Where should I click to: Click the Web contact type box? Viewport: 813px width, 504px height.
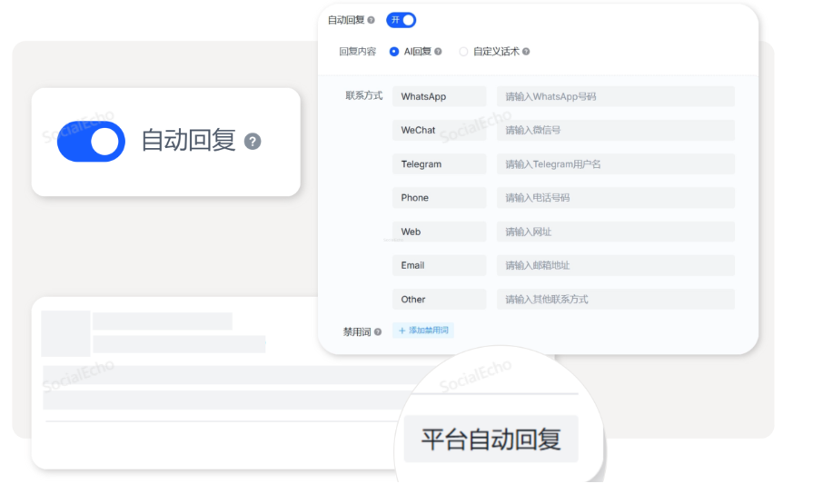point(439,232)
